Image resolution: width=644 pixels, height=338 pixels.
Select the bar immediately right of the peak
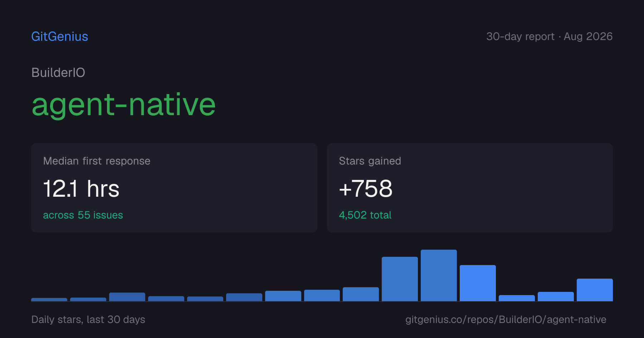coord(478,283)
